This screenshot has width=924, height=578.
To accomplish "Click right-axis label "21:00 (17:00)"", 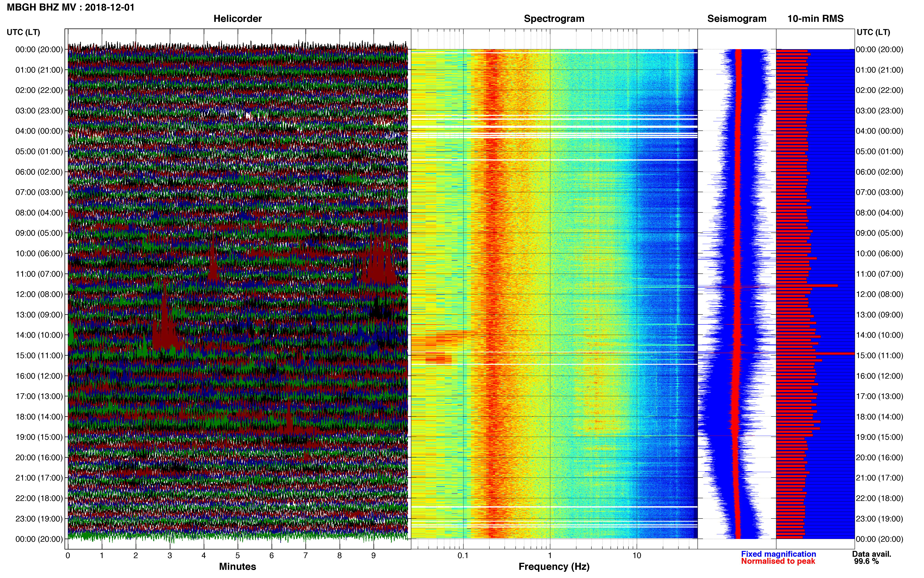I will [879, 478].
